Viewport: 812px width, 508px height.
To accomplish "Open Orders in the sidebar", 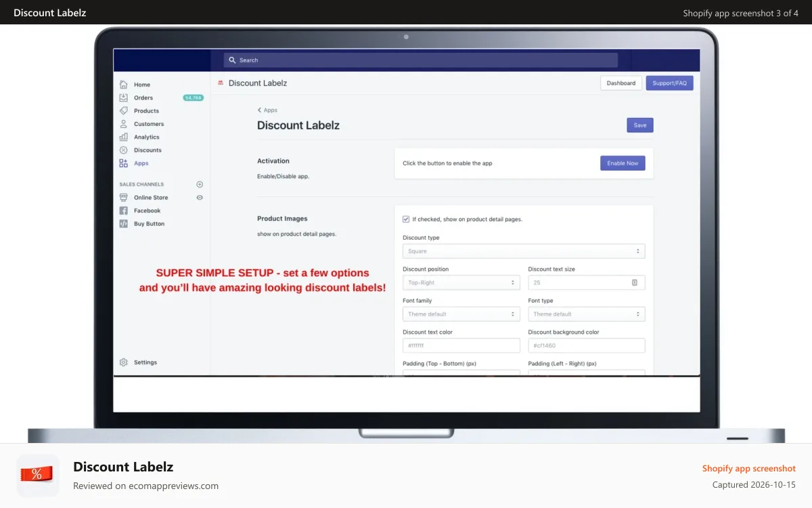I will pyautogui.click(x=143, y=98).
